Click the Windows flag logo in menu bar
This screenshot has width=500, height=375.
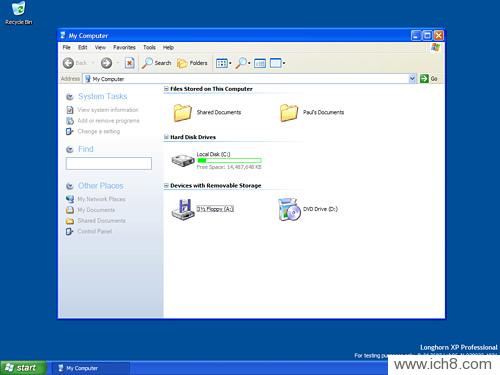click(435, 47)
